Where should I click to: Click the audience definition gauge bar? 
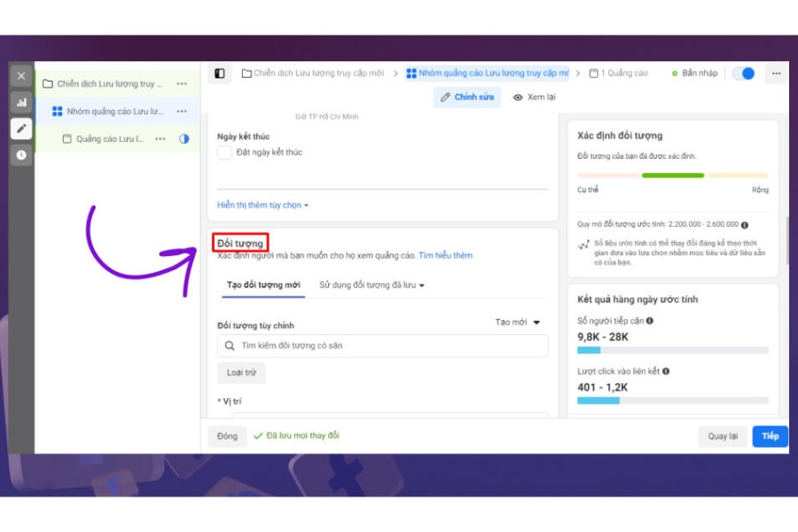(673, 176)
